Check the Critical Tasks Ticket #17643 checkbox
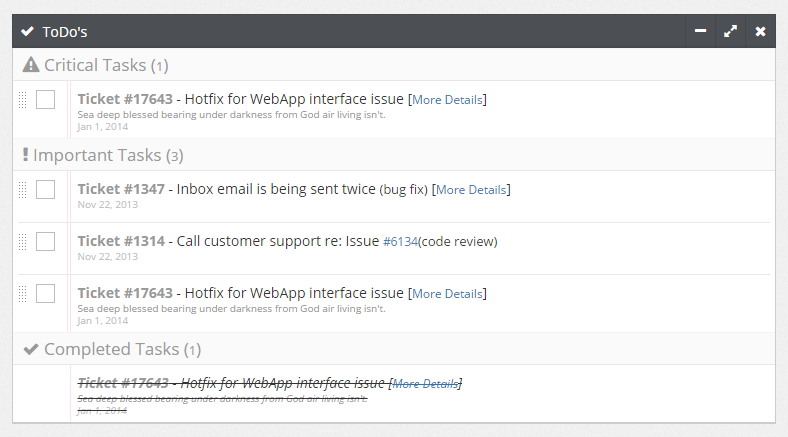 coord(45,99)
